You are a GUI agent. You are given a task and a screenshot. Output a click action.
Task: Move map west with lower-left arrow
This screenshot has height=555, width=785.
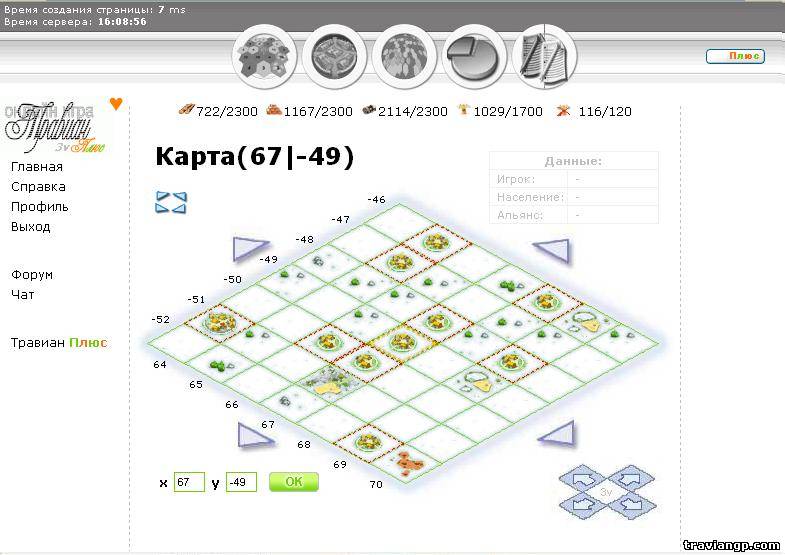coord(254,435)
